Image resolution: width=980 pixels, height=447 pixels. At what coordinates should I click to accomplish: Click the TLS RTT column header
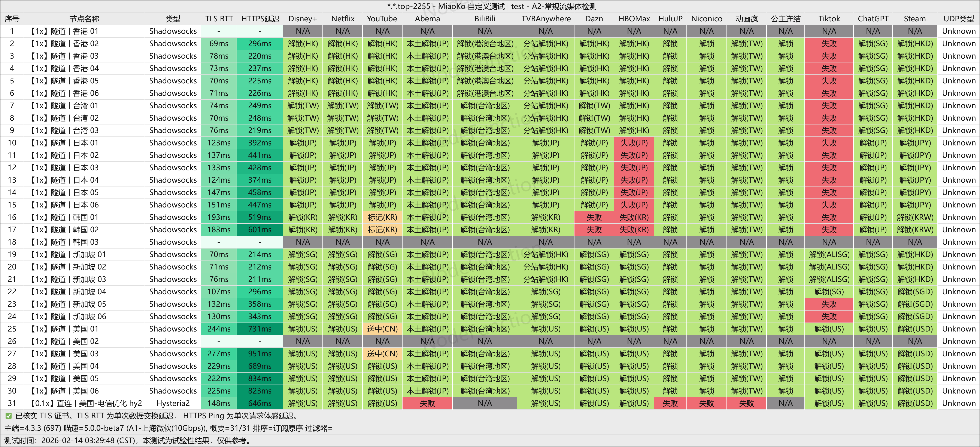pos(219,19)
